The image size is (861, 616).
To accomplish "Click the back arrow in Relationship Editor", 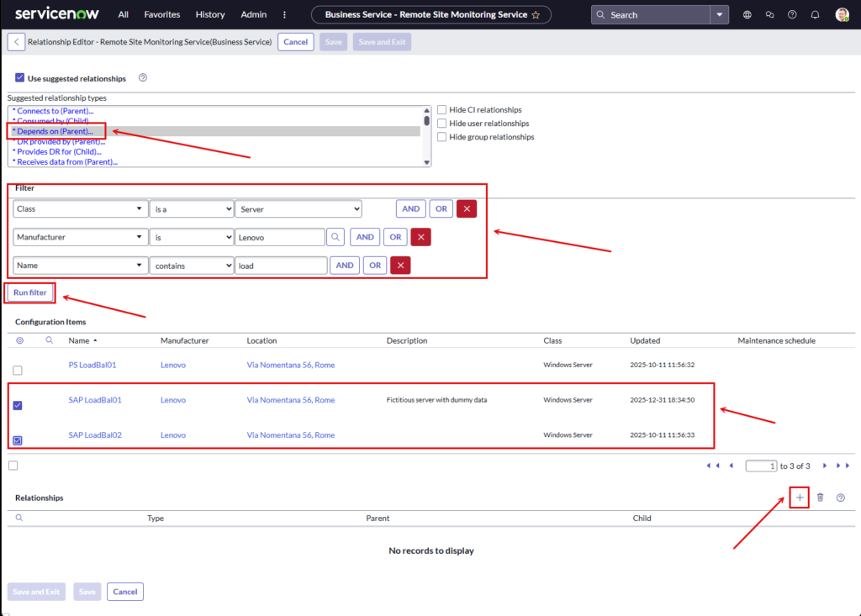I will [16, 42].
